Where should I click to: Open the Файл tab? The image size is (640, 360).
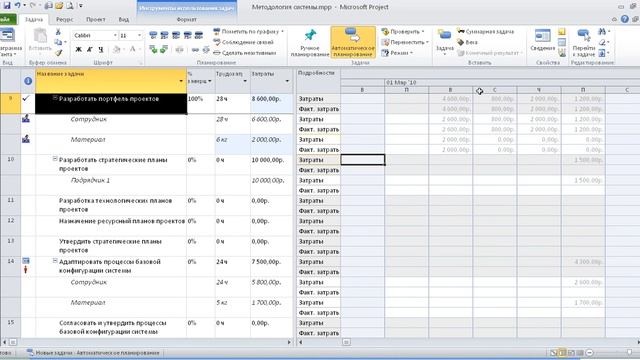point(7,19)
